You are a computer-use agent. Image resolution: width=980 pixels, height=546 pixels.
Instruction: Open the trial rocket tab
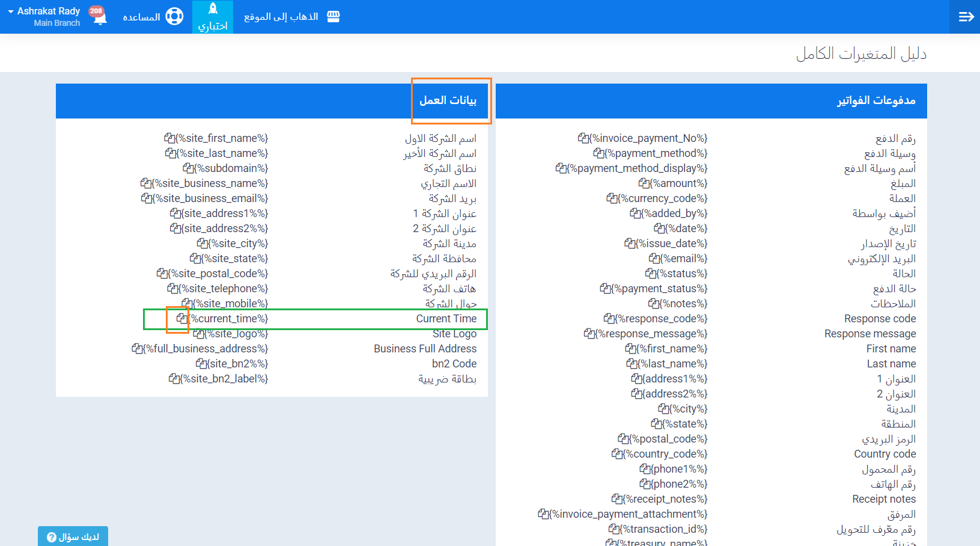pos(213,17)
